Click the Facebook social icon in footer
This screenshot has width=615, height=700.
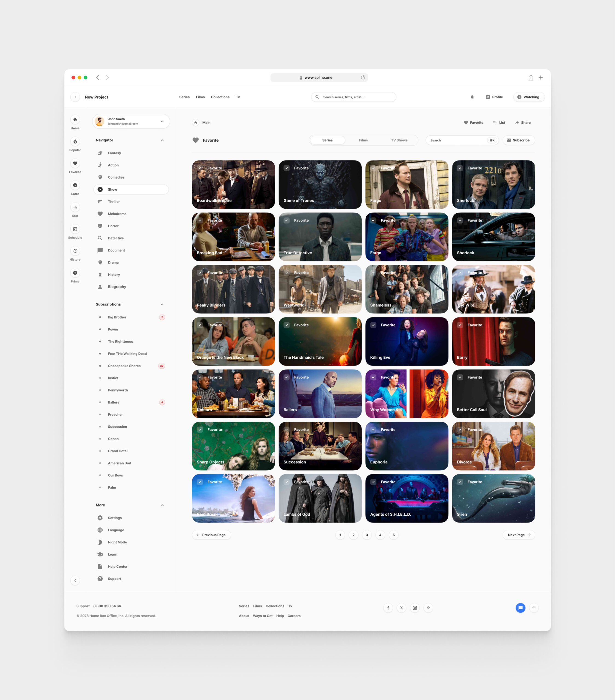[388, 608]
